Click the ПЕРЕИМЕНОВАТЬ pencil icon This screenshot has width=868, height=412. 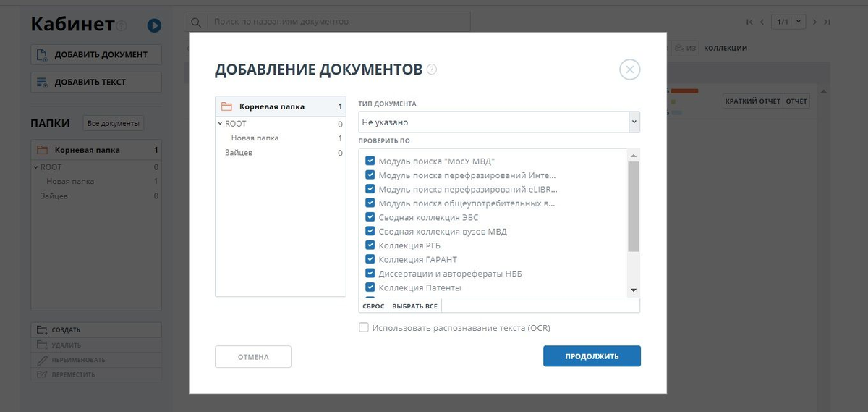click(x=42, y=359)
